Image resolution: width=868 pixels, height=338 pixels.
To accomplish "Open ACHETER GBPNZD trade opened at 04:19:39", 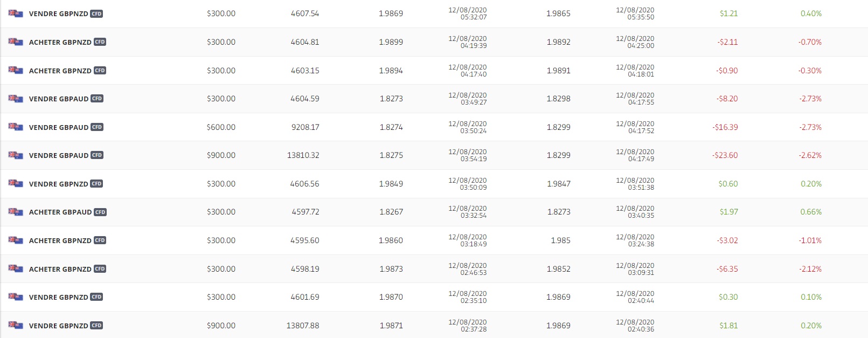I will 60,42.
